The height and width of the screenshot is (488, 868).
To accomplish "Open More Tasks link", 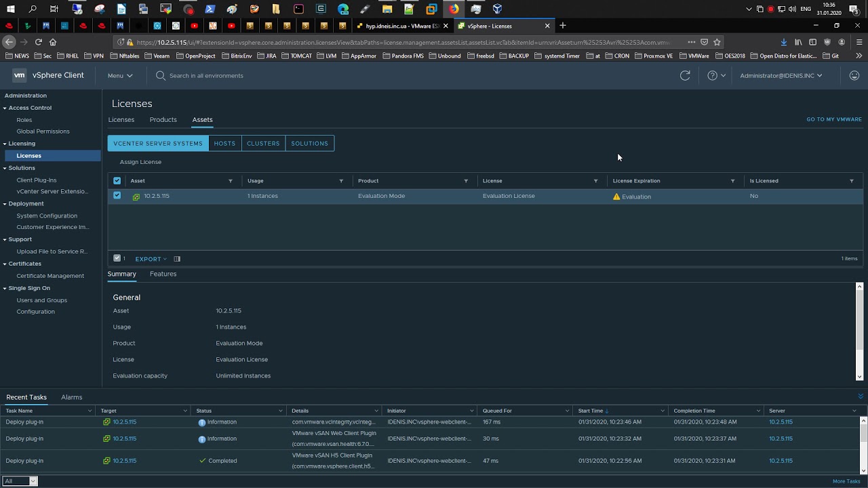I will [846, 481].
